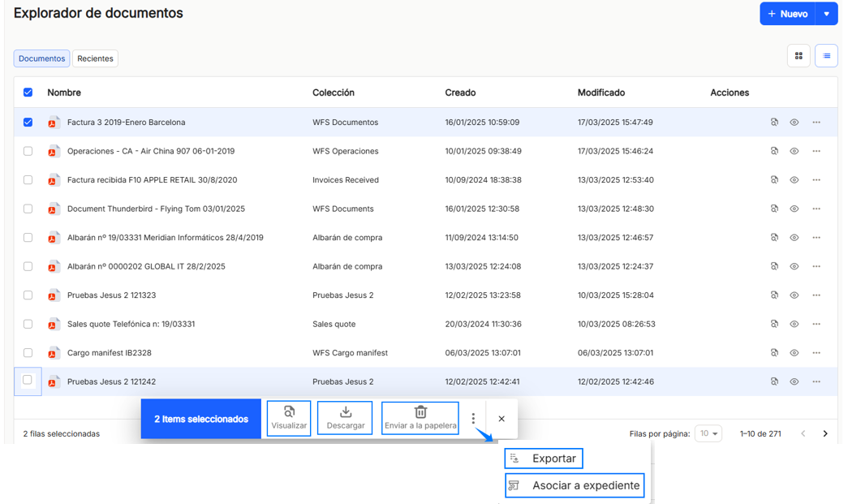Close the selection toolbar with X
Screen dimensions: 848x504
pos(501,419)
